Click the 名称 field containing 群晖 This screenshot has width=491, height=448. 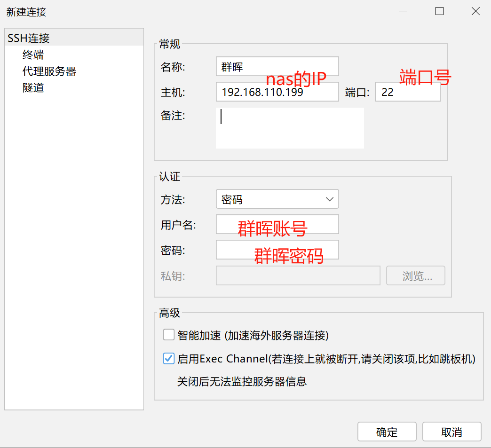pyautogui.click(x=277, y=67)
